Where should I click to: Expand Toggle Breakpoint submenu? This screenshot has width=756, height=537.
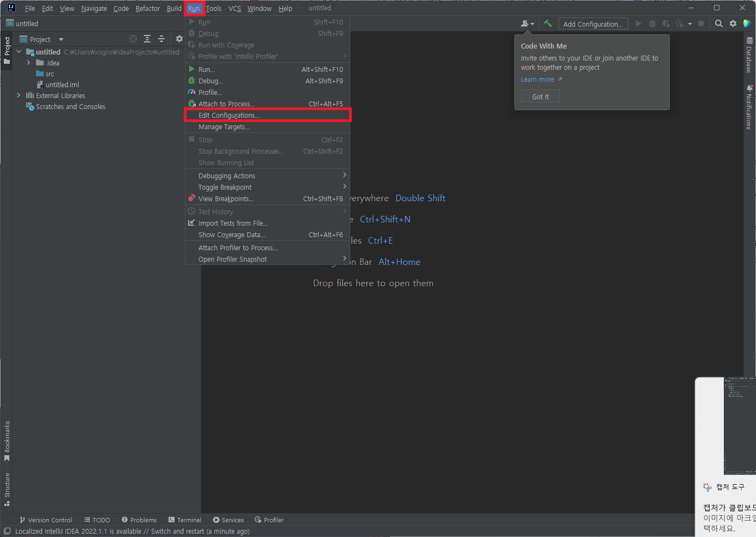[345, 186]
